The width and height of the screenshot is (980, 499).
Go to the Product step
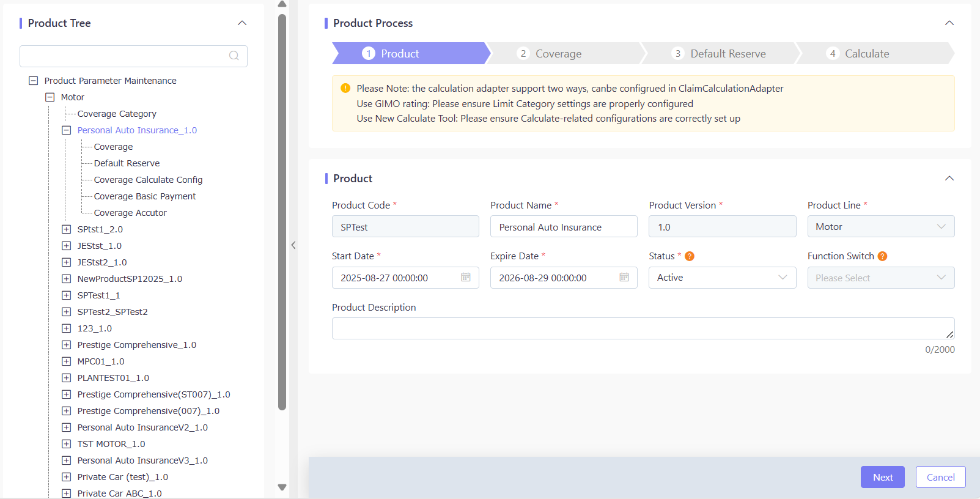coord(410,53)
